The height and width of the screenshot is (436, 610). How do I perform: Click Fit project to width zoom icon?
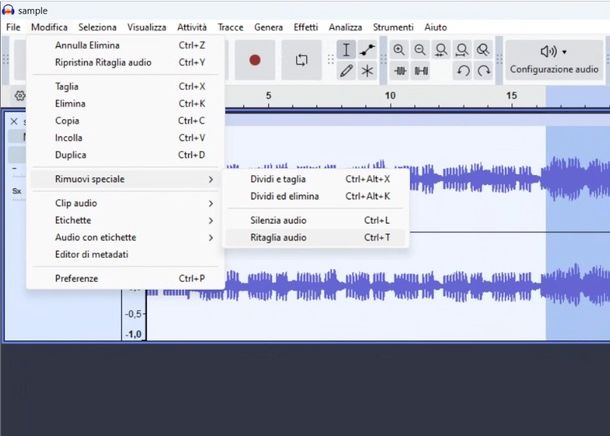click(462, 50)
